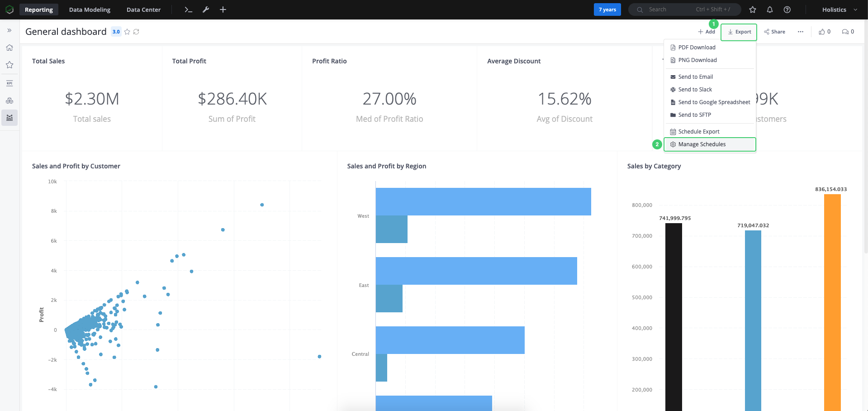The height and width of the screenshot is (411, 868).
Task: Click the page vertical scrollbar
Action: click(866, 136)
